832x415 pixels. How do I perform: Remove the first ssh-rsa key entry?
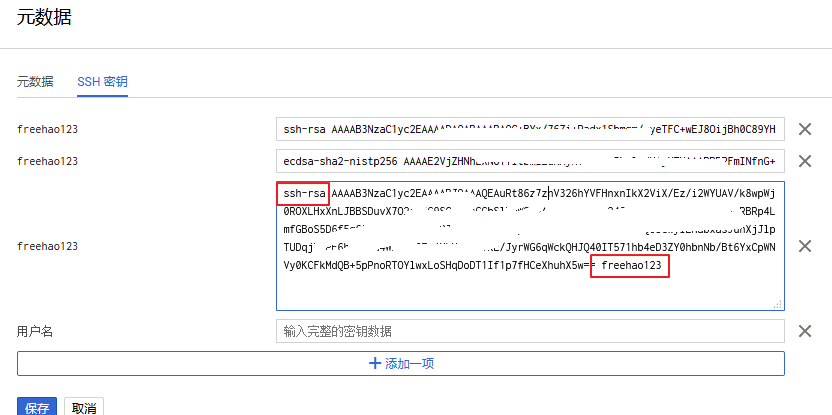pos(804,130)
